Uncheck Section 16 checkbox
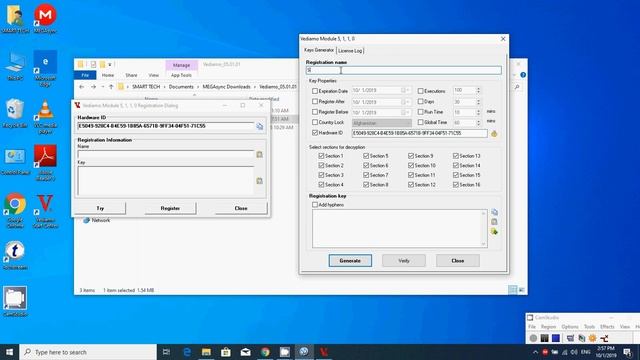Screen dimensions: 640x360 [x=456, y=185]
